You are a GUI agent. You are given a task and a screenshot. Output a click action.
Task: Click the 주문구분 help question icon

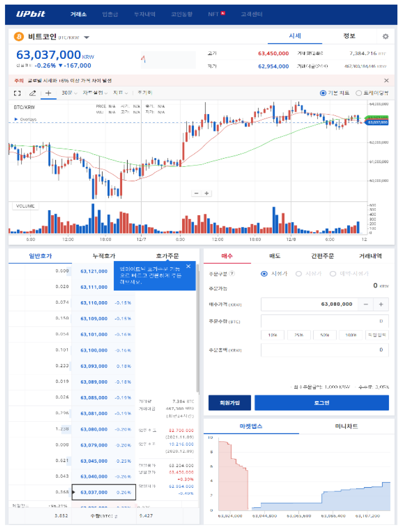point(232,274)
